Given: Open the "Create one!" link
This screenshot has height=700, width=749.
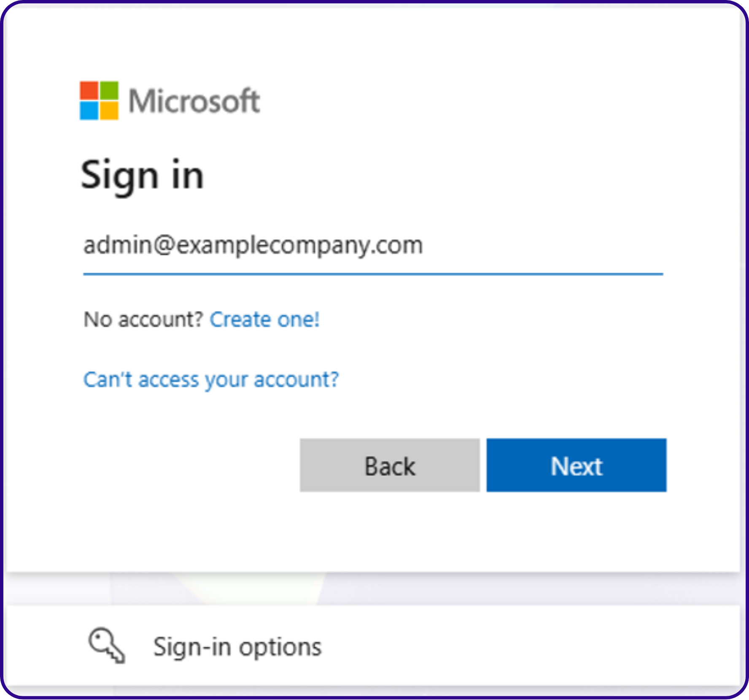Looking at the screenshot, I should tap(264, 319).
